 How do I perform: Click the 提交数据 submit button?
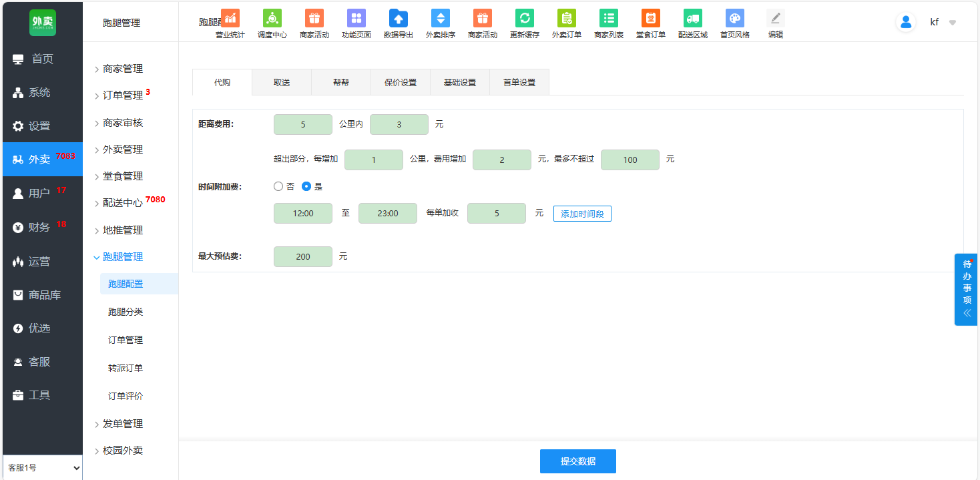point(577,461)
